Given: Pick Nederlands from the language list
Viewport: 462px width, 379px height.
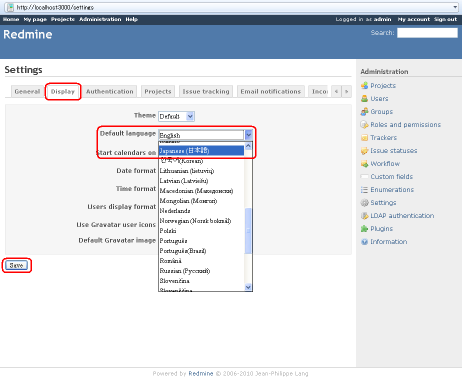Looking at the screenshot, I should pyautogui.click(x=201, y=211).
